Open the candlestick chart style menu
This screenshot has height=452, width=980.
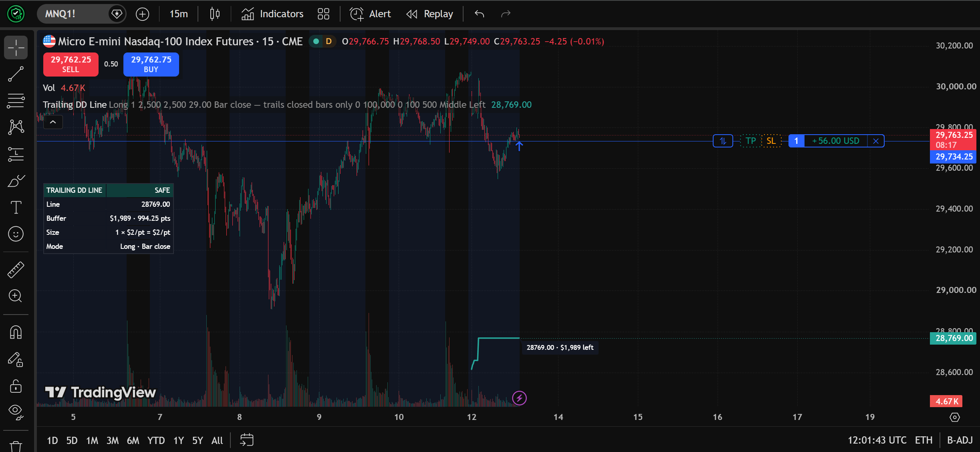click(x=215, y=14)
